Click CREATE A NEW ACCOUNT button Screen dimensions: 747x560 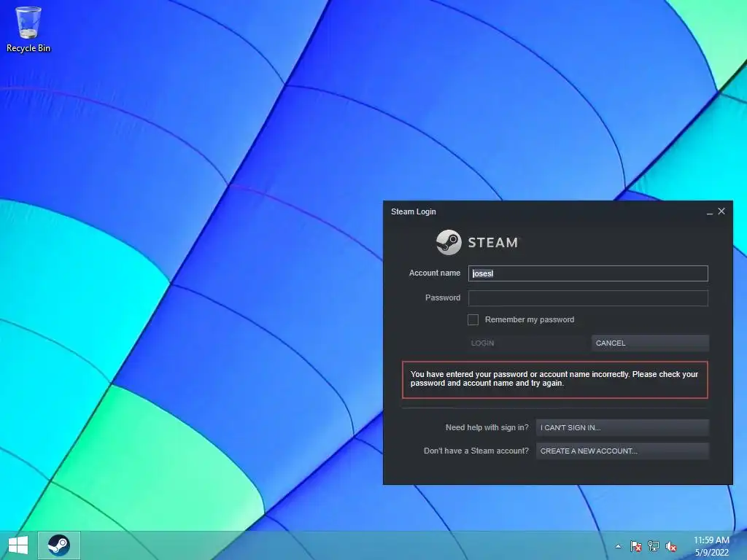click(622, 451)
